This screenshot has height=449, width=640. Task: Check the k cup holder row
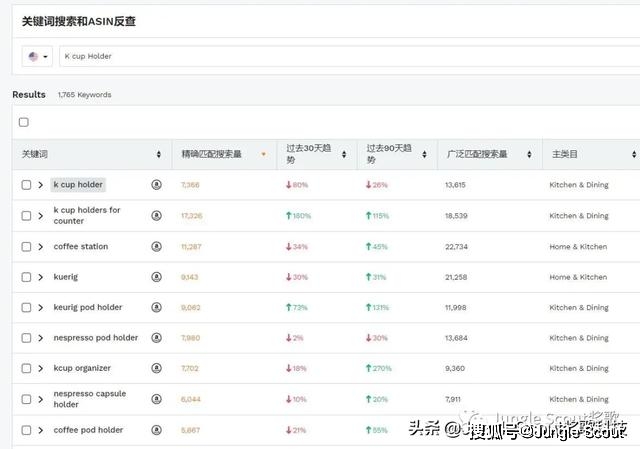click(x=26, y=185)
